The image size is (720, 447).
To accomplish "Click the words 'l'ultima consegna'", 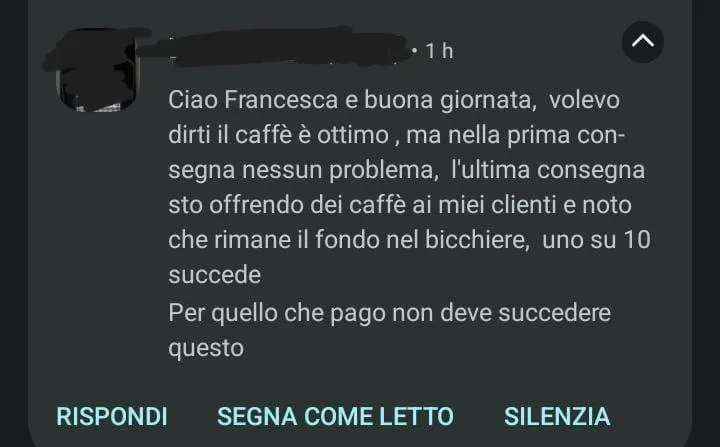I will tap(548, 170).
